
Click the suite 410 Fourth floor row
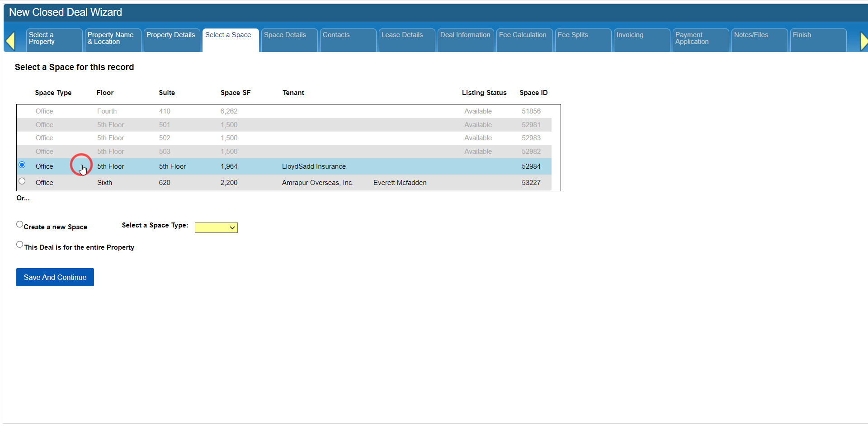pyautogui.click(x=284, y=111)
